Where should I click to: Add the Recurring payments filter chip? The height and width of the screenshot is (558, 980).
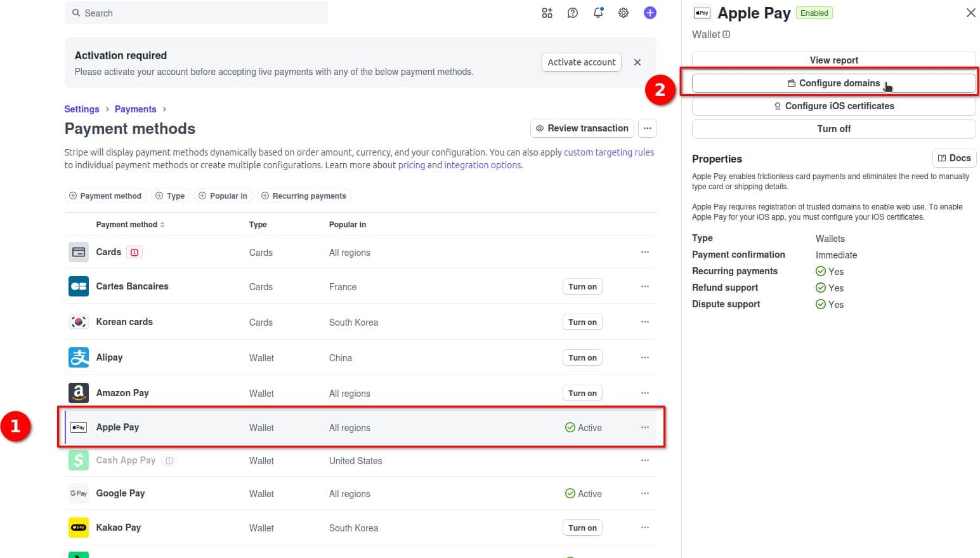[304, 196]
